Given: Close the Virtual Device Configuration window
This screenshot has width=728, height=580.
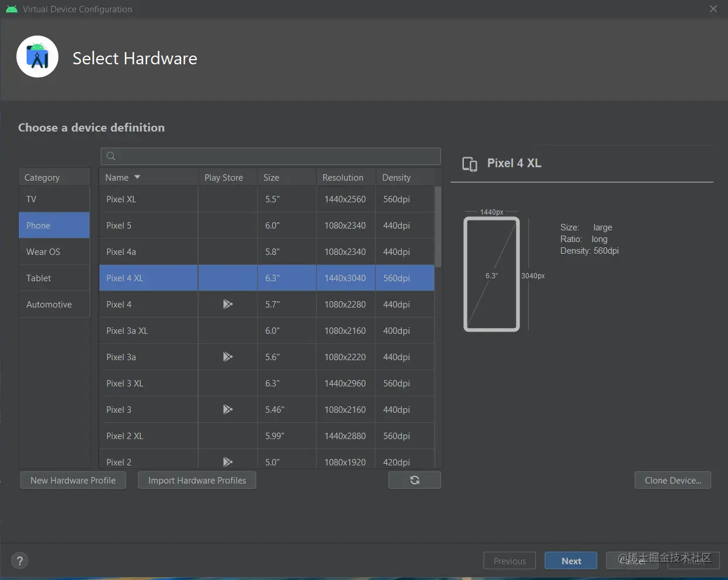Looking at the screenshot, I should pos(713,9).
